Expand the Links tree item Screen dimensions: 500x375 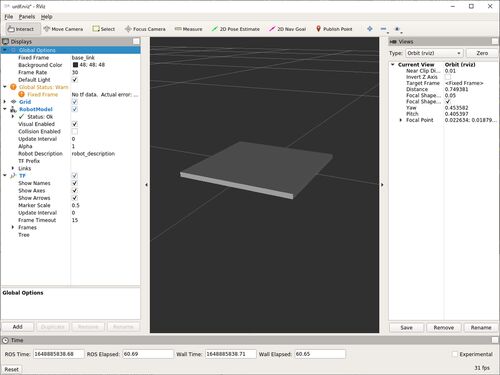[x=13, y=168]
